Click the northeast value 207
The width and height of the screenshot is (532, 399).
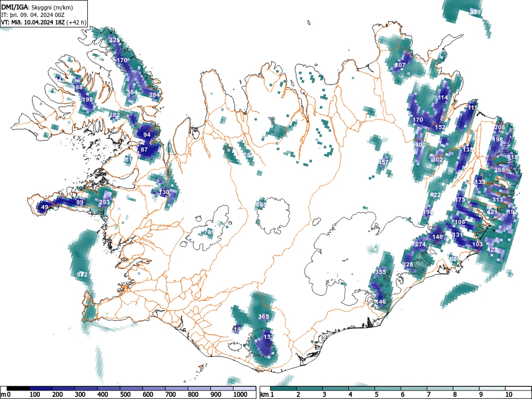[401, 65]
